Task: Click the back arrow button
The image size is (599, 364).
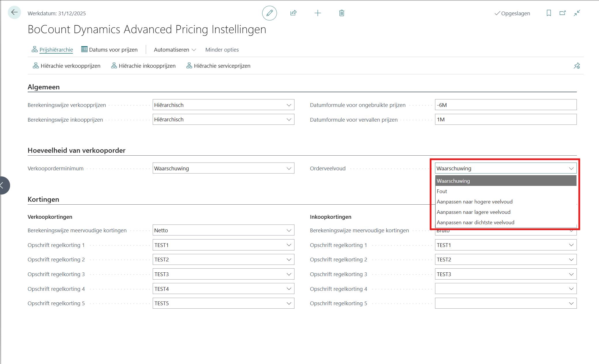Action: pos(14,13)
